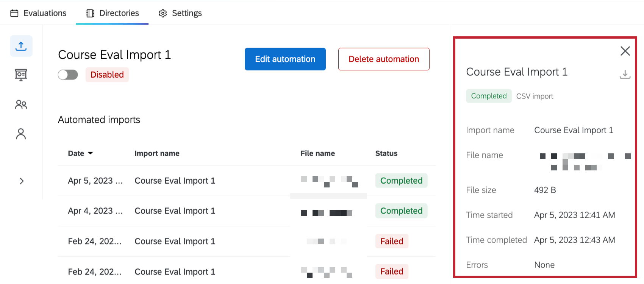
Task: Expand the collapsed left sidebar
Action: point(21,181)
